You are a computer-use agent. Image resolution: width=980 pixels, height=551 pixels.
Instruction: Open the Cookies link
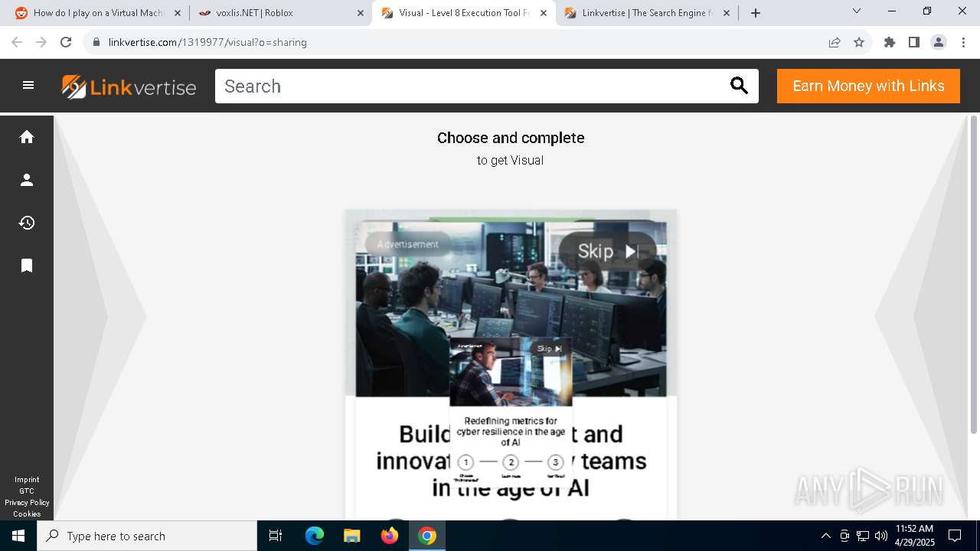27,514
